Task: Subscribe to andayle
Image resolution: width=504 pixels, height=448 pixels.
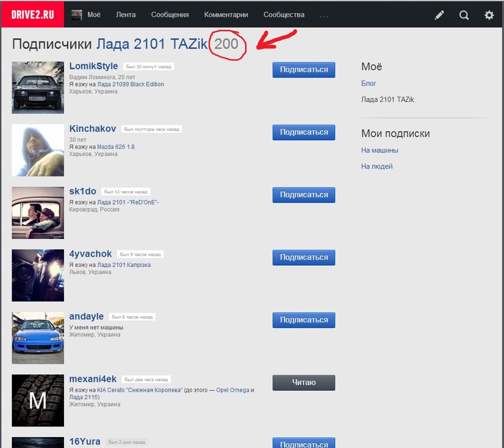Action: point(304,320)
